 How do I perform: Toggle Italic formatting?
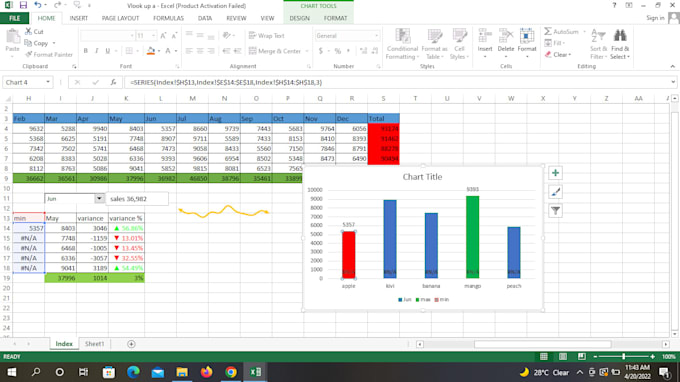click(x=96, y=51)
